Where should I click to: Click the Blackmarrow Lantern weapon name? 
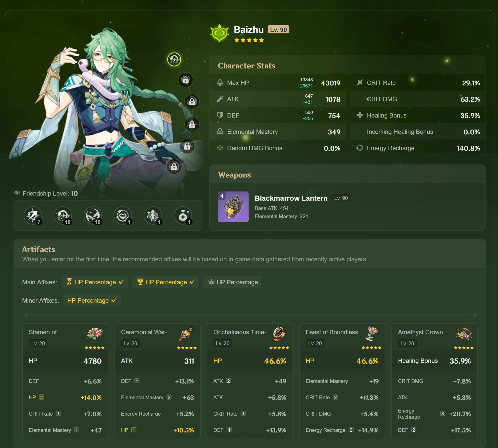click(291, 198)
